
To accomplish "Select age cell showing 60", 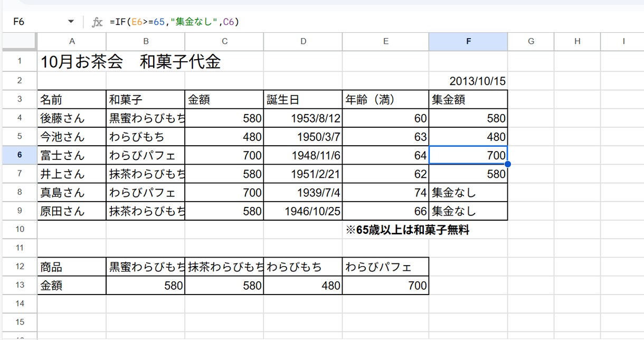I will (385, 118).
